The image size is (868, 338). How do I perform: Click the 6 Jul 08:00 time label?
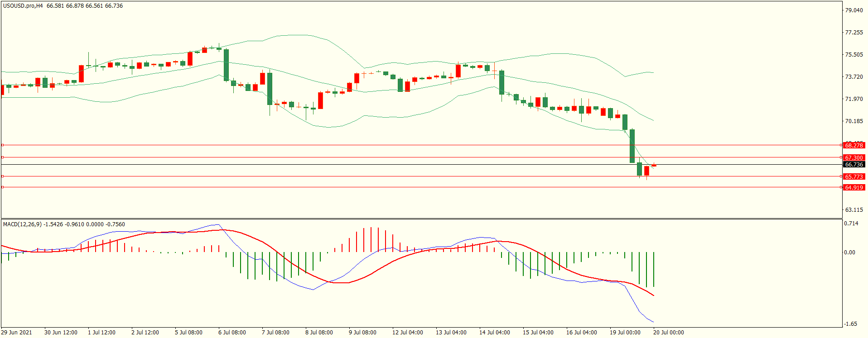click(x=232, y=333)
